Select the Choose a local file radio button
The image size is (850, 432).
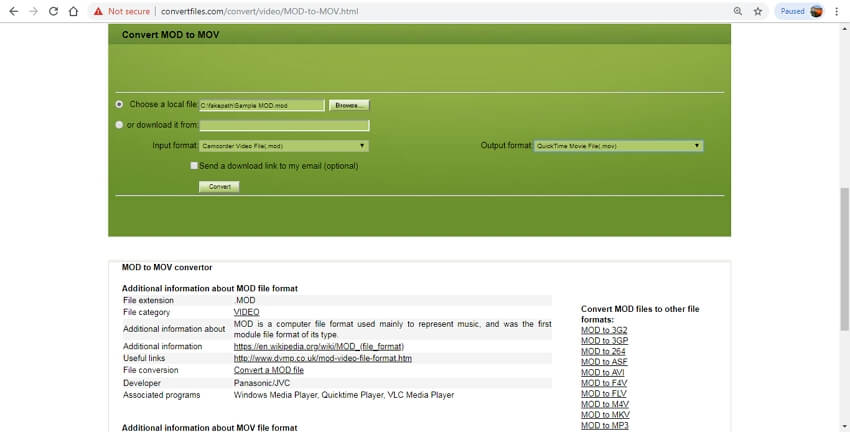(119, 104)
